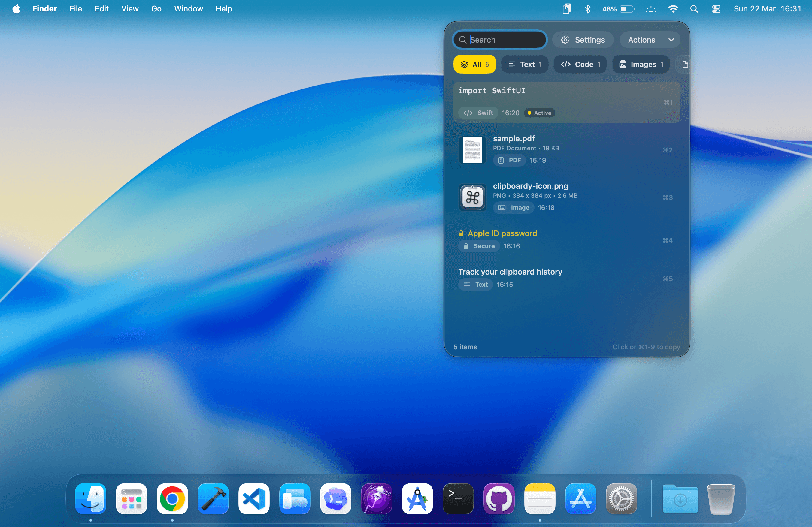Select the Track your clipboard history entry
Image resolution: width=812 pixels, height=527 pixels.
coord(510,272)
